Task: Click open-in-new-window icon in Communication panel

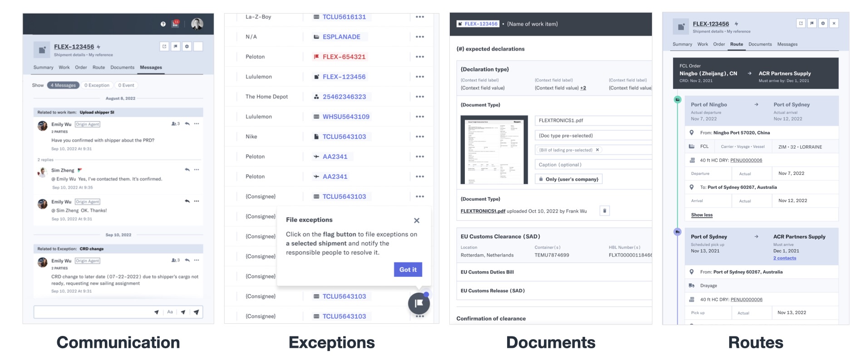Action: (164, 46)
